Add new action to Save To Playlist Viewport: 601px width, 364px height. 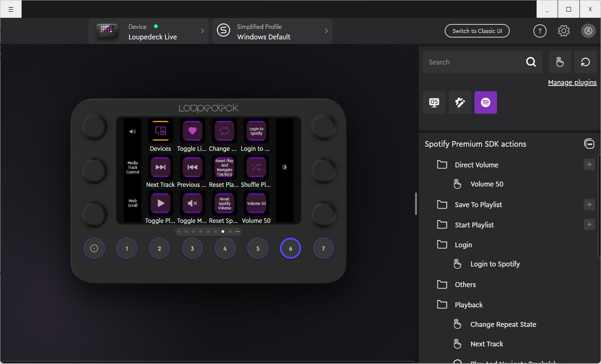tap(589, 205)
